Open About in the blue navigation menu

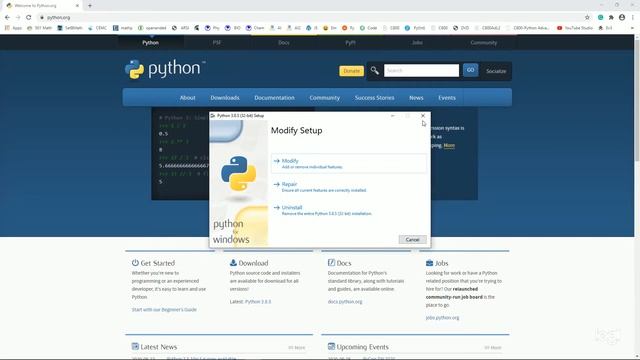click(187, 98)
